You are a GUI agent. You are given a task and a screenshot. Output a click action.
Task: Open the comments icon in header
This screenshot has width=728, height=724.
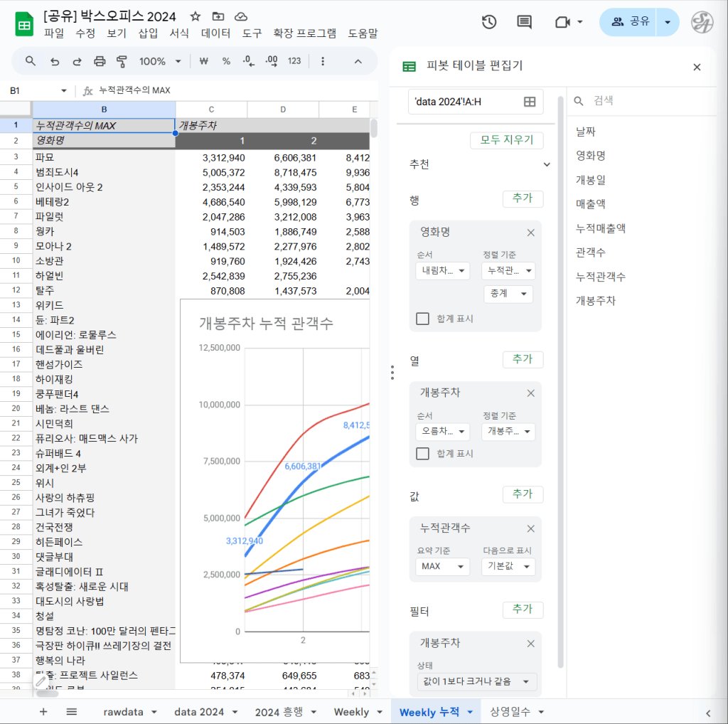525,22
